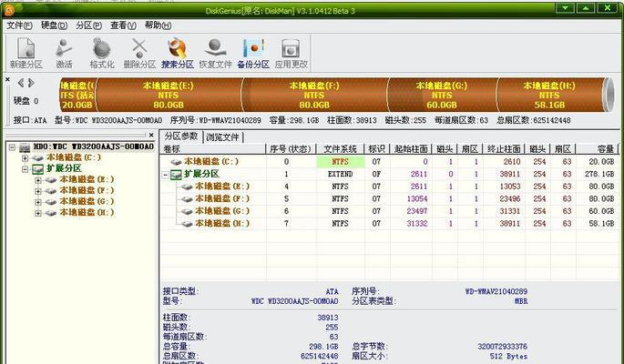Select 本地磁盘(F:) row in partition table
This screenshot has width=624, height=364.
[x=389, y=198]
